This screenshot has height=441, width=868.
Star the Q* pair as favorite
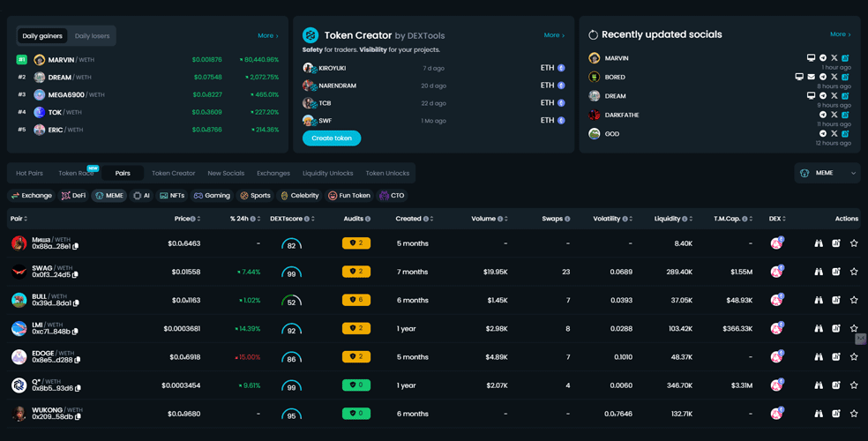click(x=854, y=385)
